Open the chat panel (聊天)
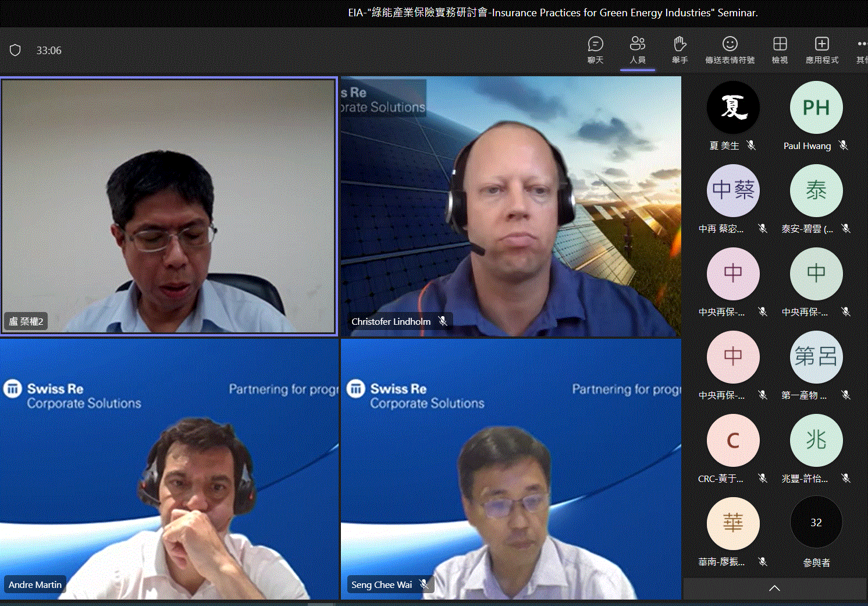This screenshot has height=606, width=868. pos(595,50)
